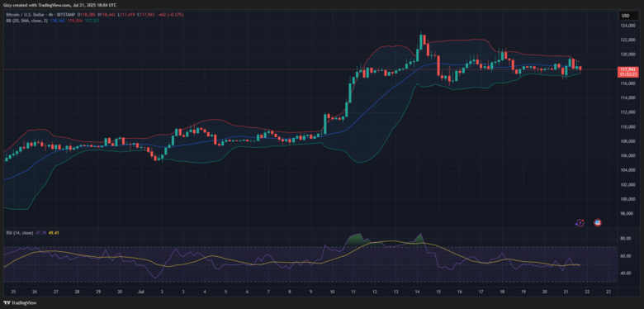Click the RSI 80.00 scale label

tap(627, 238)
